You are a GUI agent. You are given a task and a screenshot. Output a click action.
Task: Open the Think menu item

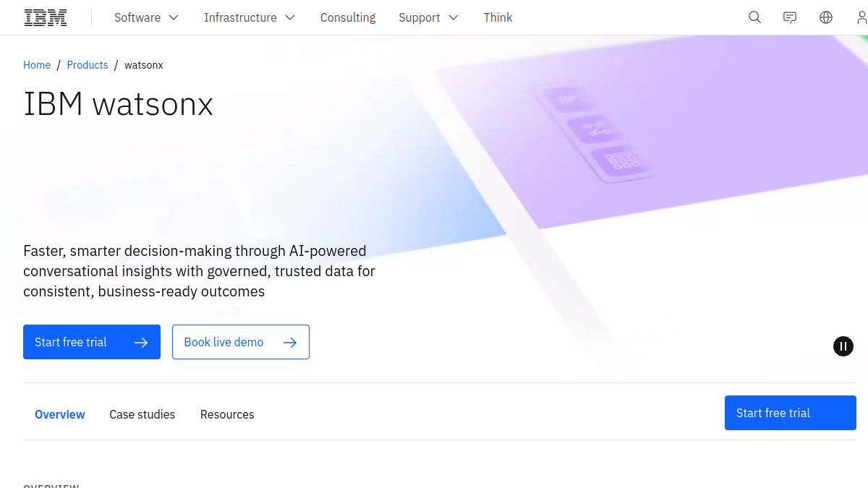[x=498, y=17]
